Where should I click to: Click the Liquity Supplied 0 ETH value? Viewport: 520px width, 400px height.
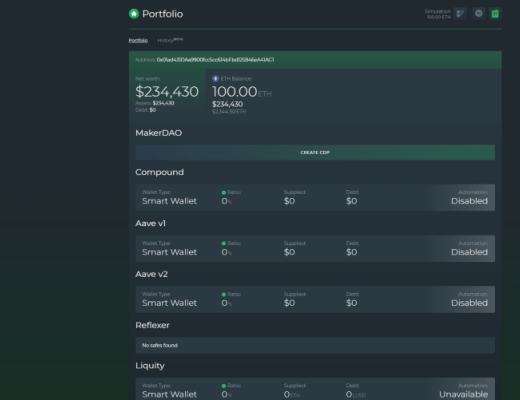(292, 394)
